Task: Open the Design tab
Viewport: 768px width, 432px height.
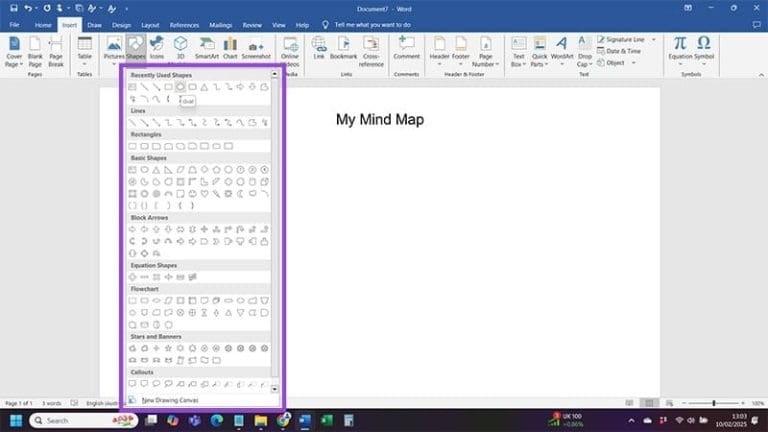Action: [x=121, y=25]
